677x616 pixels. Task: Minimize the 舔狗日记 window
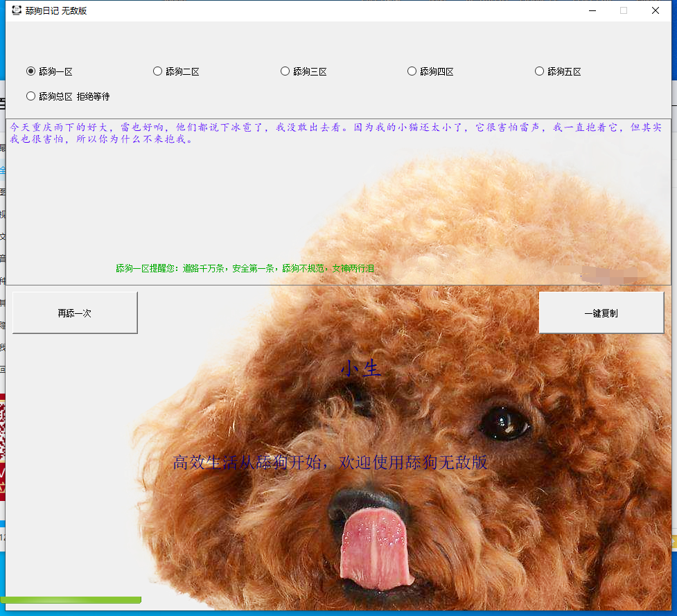592,10
